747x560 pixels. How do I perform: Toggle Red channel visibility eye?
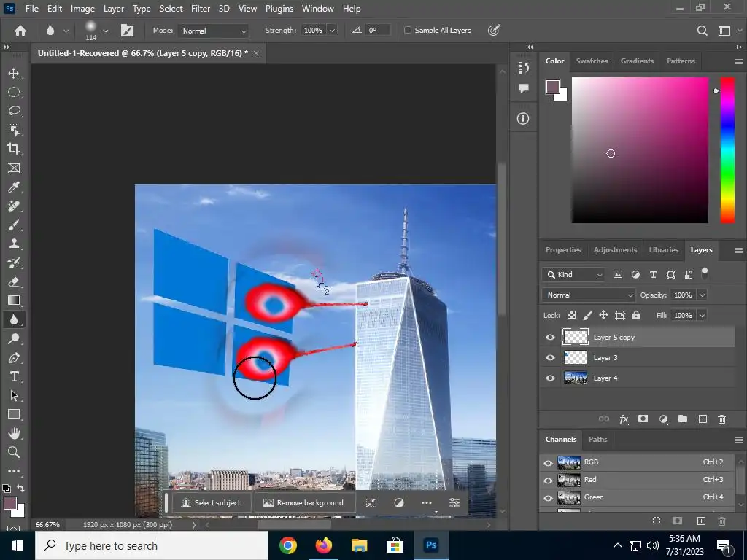tap(549, 480)
